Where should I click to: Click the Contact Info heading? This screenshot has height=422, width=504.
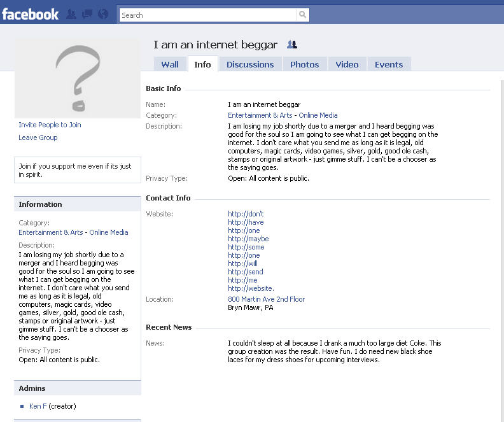click(x=168, y=198)
